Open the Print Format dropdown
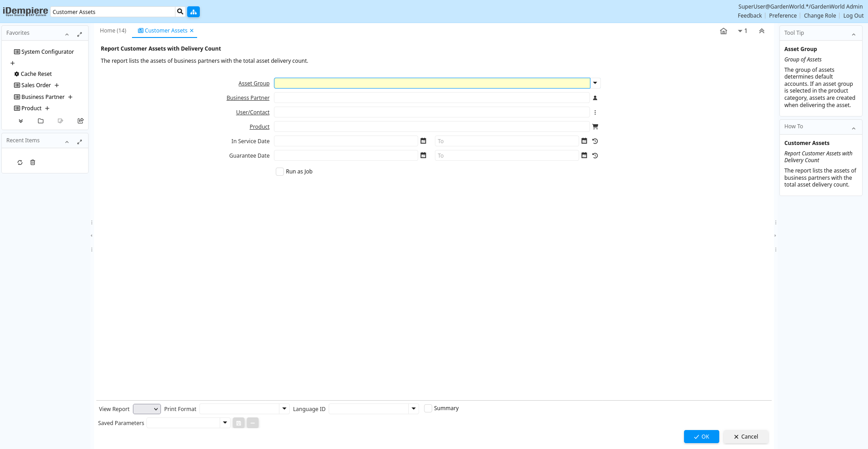The height and width of the screenshot is (449, 868). pos(284,409)
